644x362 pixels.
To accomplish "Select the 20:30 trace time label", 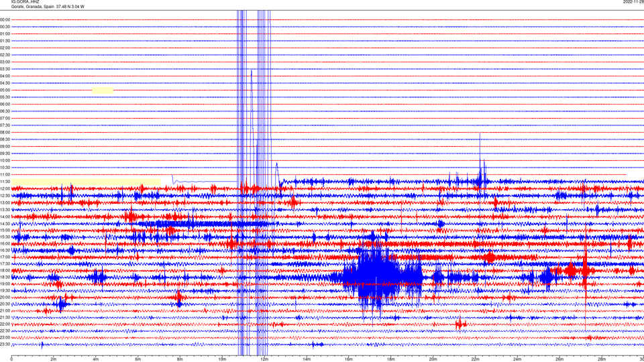I will coord(5,304).
